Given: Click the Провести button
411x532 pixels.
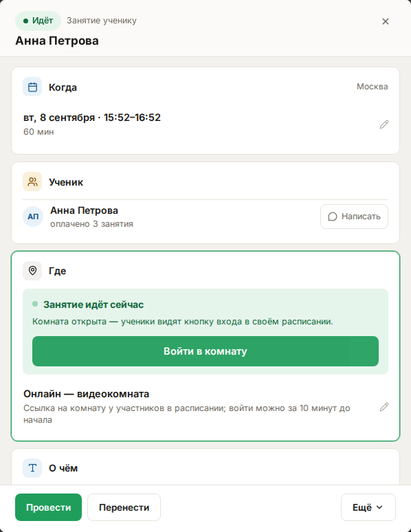Looking at the screenshot, I should coord(49,507).
